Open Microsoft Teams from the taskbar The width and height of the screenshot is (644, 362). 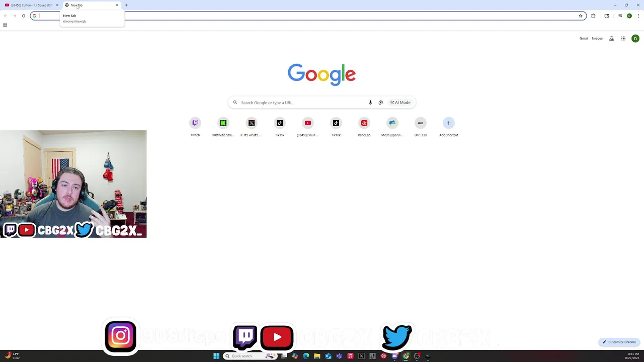pos(339,356)
